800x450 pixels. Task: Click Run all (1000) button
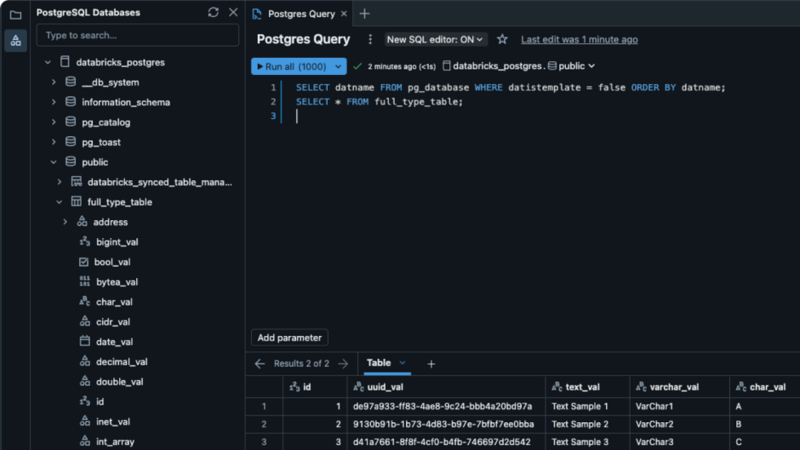(x=291, y=66)
